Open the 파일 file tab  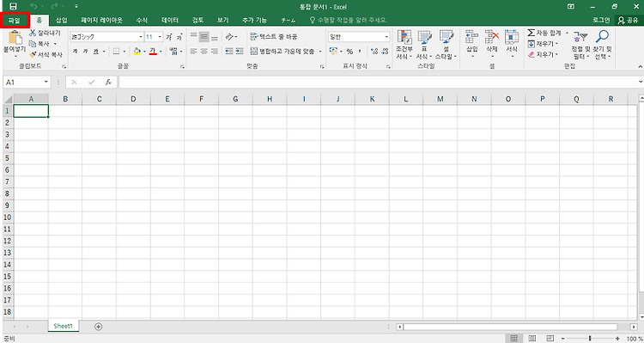14,20
